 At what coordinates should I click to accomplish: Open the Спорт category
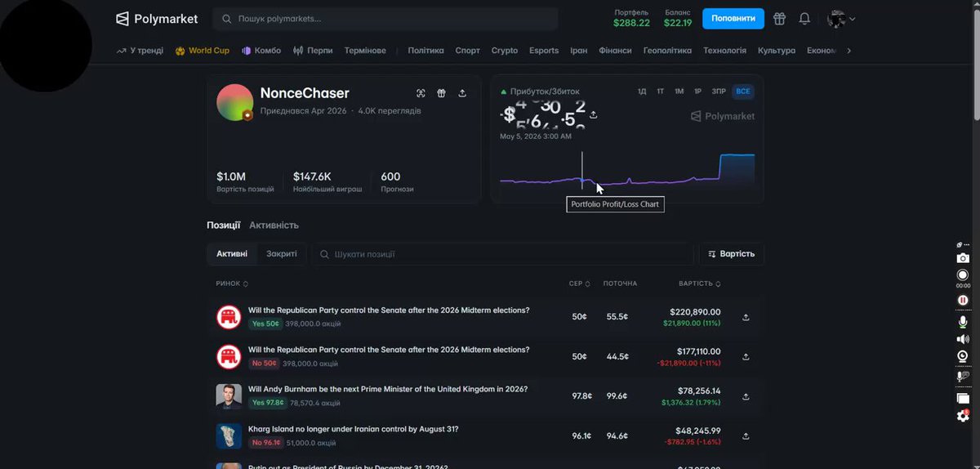pyautogui.click(x=468, y=51)
